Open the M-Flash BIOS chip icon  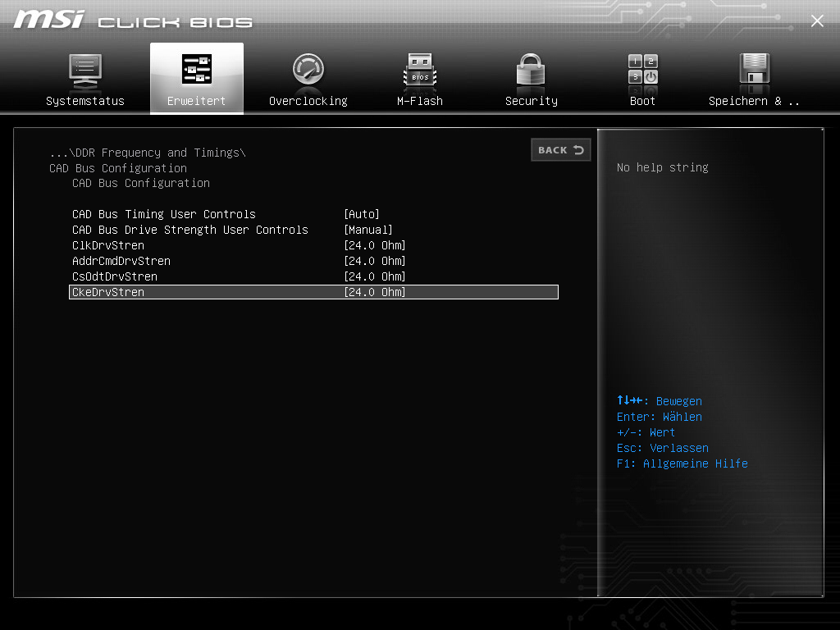(x=420, y=71)
